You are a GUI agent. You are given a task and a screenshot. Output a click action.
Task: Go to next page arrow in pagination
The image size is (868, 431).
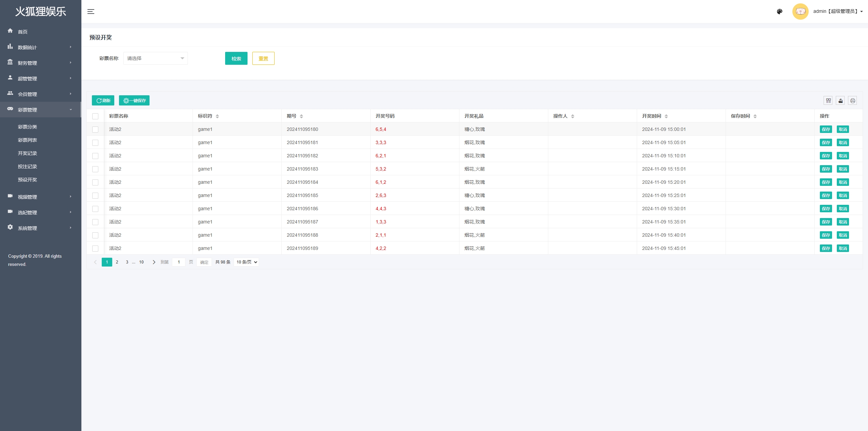click(x=154, y=262)
